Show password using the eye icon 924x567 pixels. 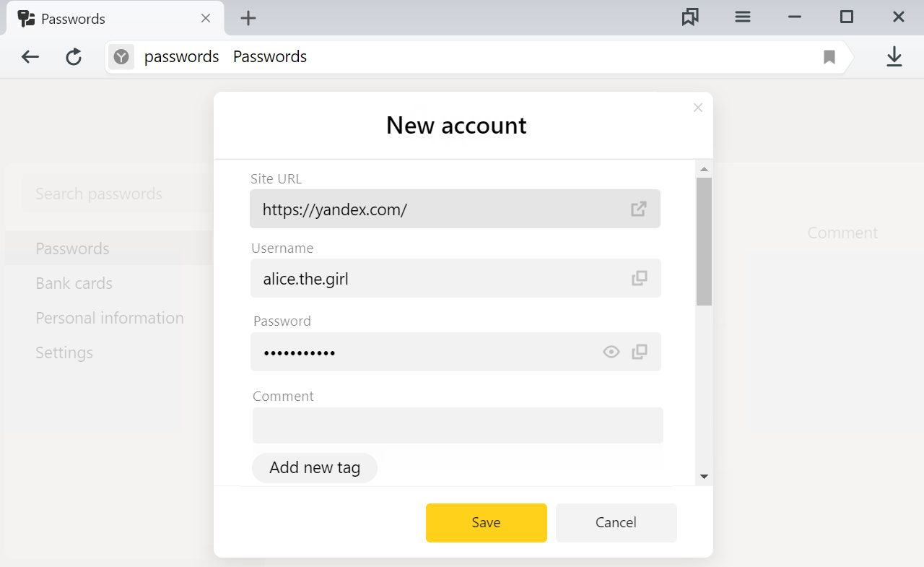tap(611, 352)
